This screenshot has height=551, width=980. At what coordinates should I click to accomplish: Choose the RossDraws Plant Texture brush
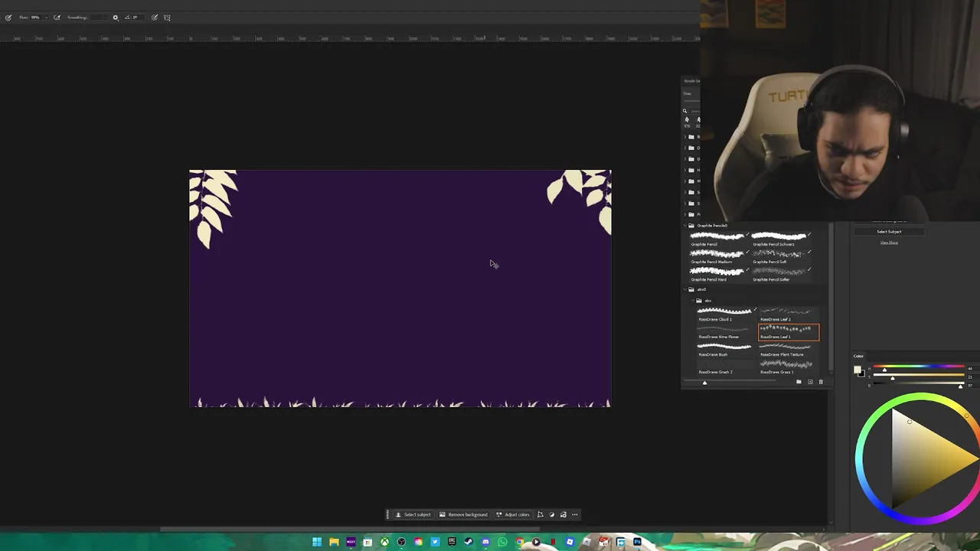tap(789, 349)
